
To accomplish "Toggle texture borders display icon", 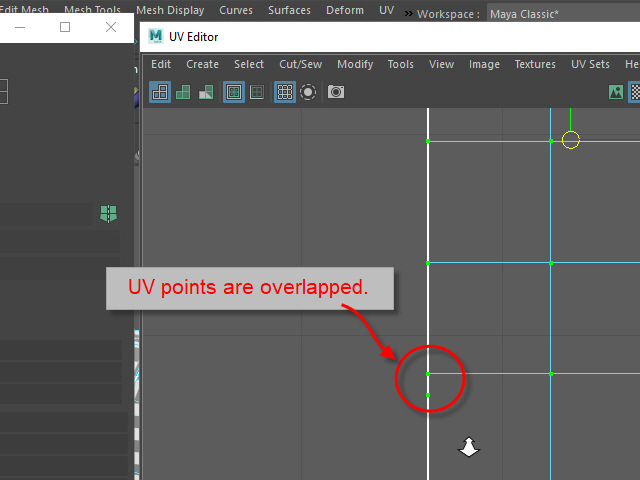I will [x=234, y=92].
